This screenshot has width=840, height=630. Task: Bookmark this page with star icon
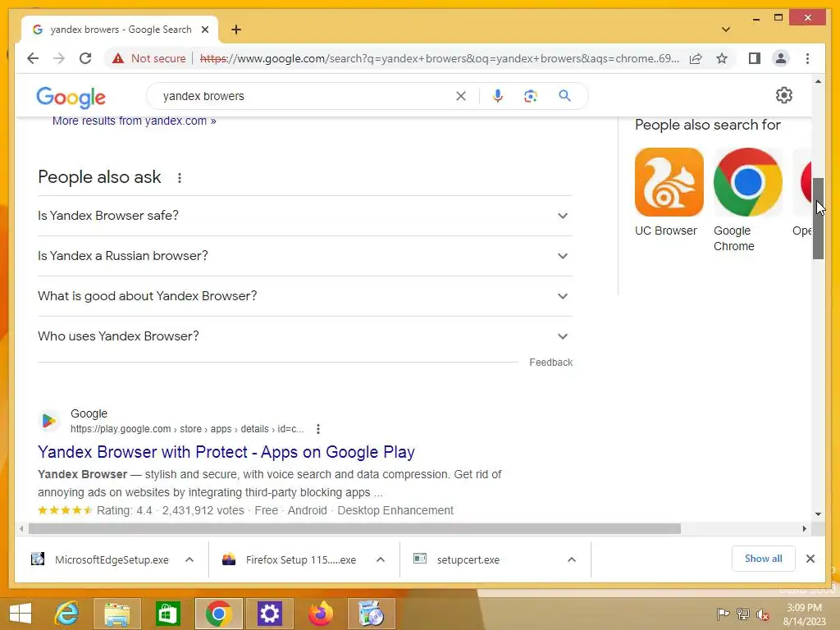tap(722, 58)
